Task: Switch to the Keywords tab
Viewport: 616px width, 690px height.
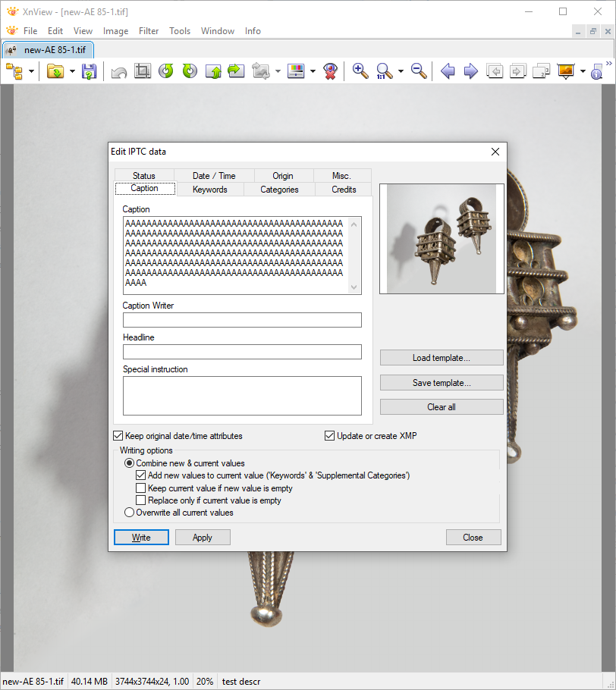Action: (x=210, y=190)
